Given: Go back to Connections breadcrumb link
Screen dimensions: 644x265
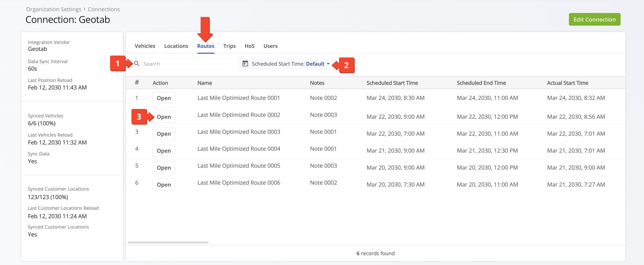Looking at the screenshot, I should 104,9.
